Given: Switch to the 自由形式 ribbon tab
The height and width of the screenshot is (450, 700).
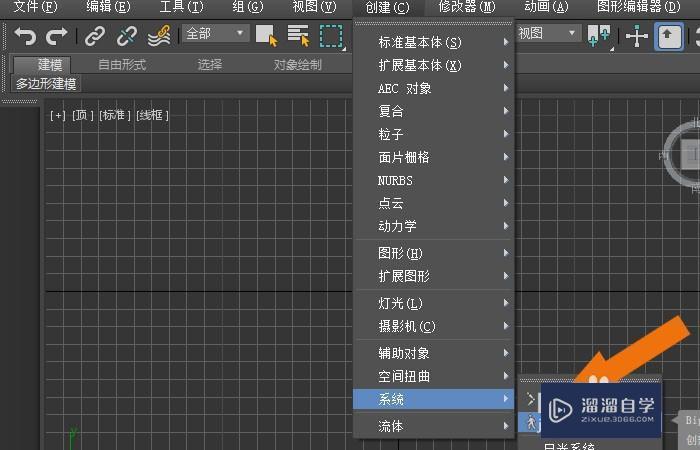Looking at the screenshot, I should click(122, 65).
